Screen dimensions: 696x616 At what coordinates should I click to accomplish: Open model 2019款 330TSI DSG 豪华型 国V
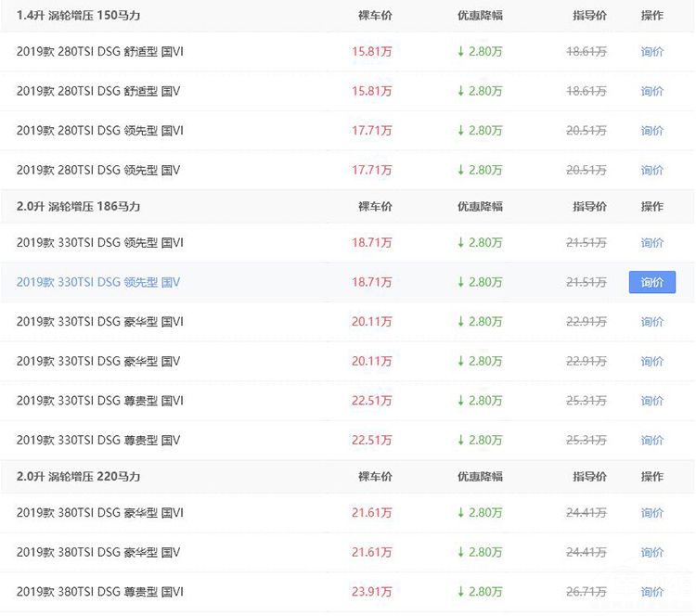pyautogui.click(x=98, y=361)
